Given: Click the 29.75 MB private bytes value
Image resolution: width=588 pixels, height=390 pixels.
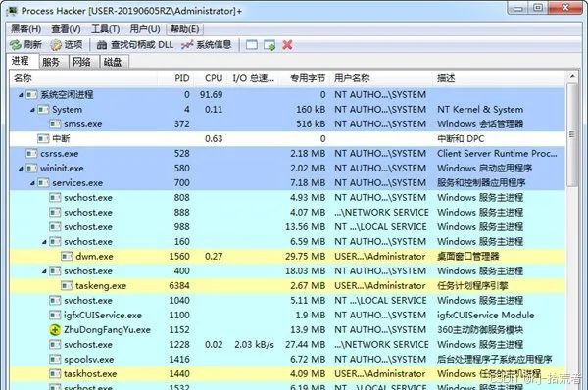Looking at the screenshot, I should (305, 257).
